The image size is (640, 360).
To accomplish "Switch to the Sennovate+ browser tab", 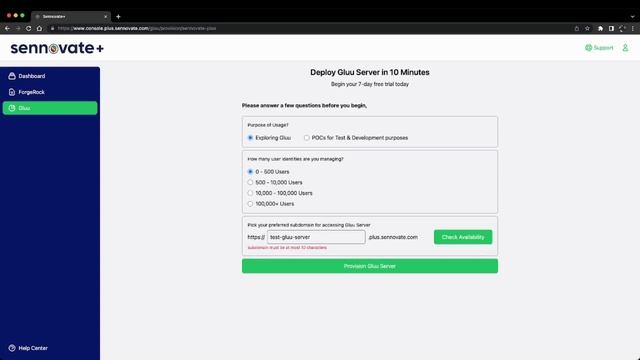I will 70,16.
